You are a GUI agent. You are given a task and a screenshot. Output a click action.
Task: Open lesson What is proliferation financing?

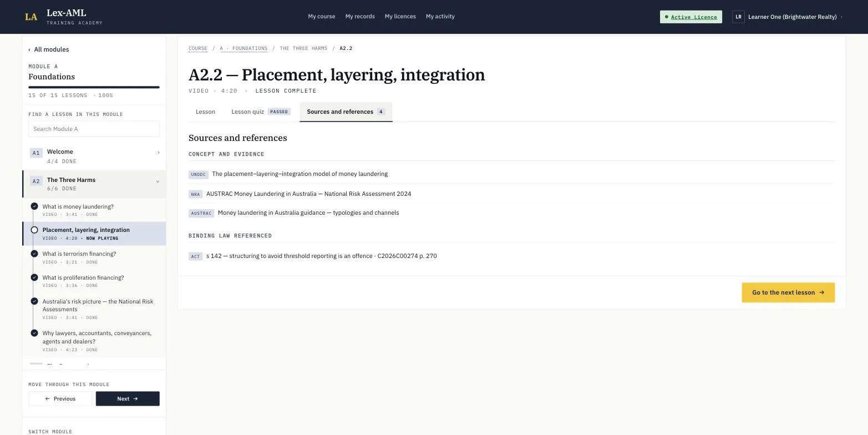pyautogui.click(x=94, y=281)
